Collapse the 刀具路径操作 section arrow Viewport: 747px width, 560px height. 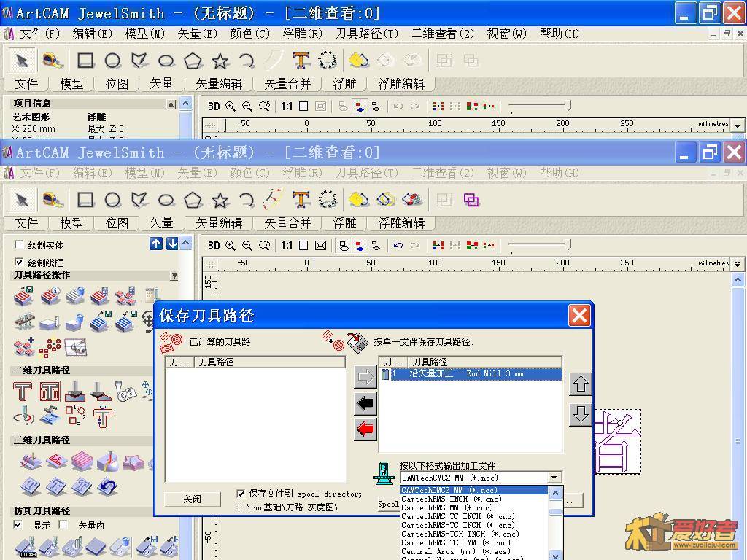[x=174, y=275]
